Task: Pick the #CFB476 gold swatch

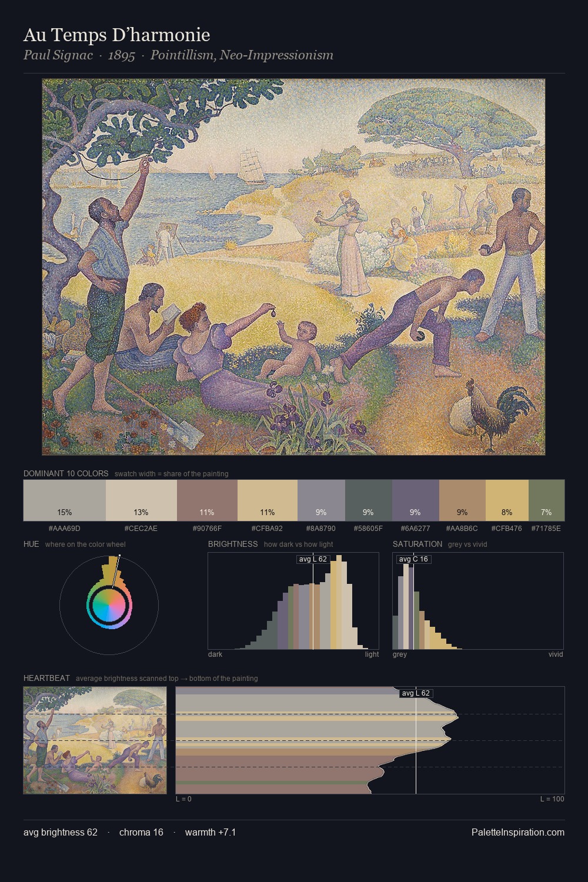Action: click(507, 500)
